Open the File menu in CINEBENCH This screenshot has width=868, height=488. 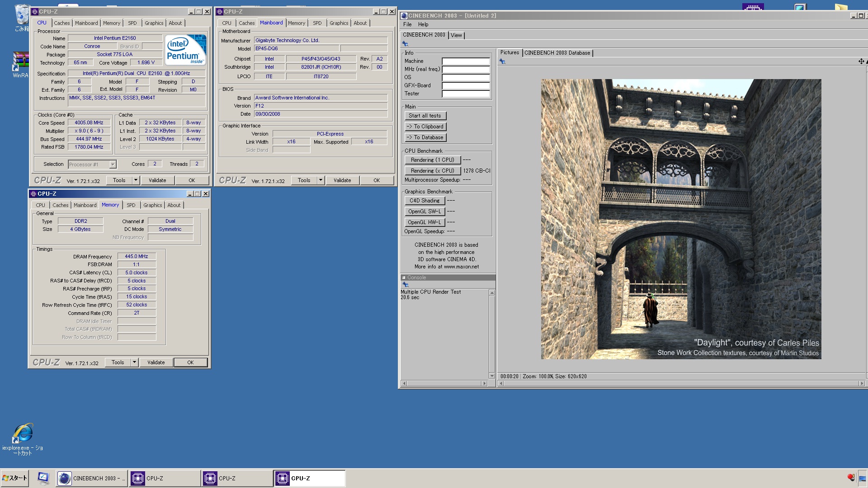click(407, 24)
